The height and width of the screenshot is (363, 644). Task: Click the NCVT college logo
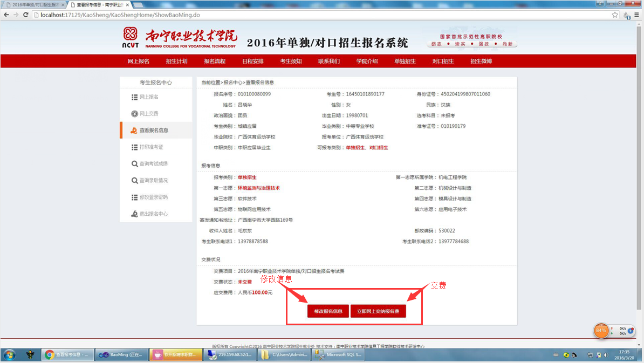pos(130,37)
